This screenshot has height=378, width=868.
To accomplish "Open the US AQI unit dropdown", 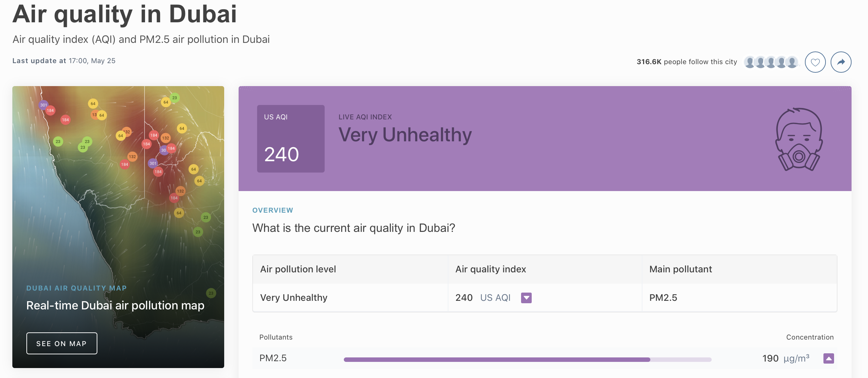I will click(526, 298).
